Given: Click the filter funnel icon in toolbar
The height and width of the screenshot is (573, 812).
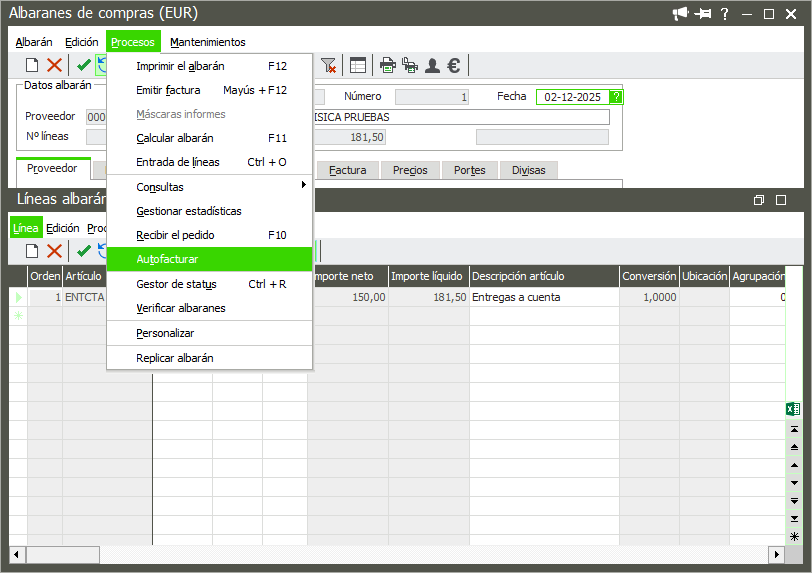Looking at the screenshot, I should [328, 65].
